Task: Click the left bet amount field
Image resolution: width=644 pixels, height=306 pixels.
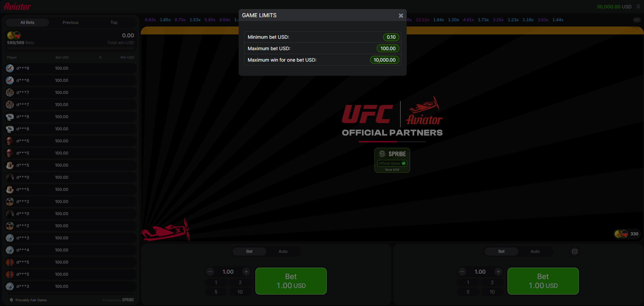Action: 228,272
